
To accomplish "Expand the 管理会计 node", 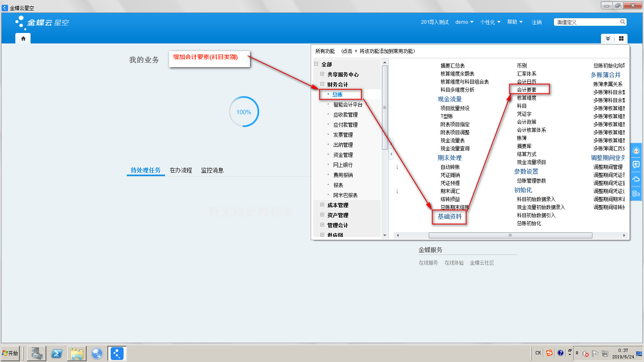I will point(322,224).
